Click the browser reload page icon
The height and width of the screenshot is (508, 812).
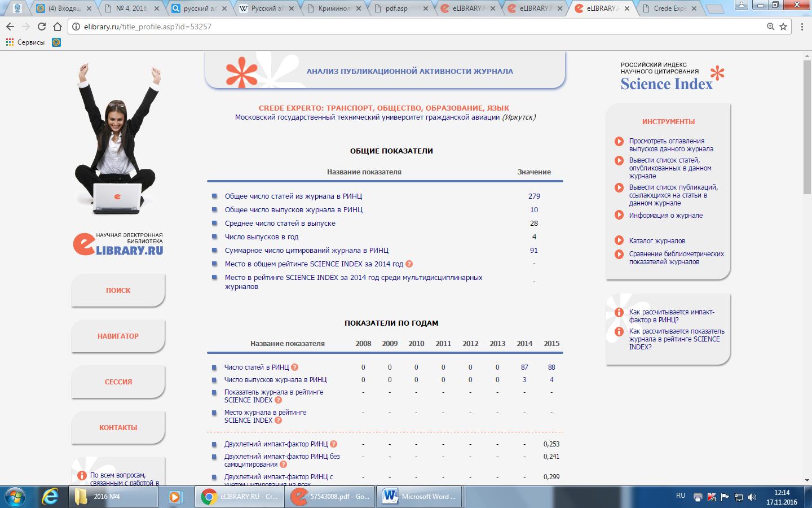click(x=42, y=27)
